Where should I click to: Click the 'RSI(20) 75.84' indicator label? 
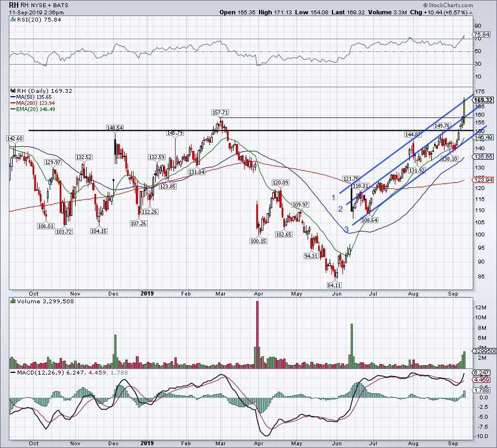(x=39, y=20)
